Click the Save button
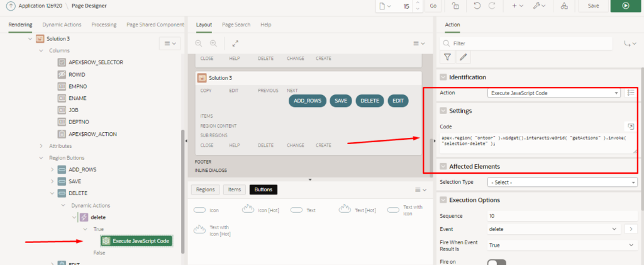This screenshot has height=265, width=644. pyautogui.click(x=593, y=6)
